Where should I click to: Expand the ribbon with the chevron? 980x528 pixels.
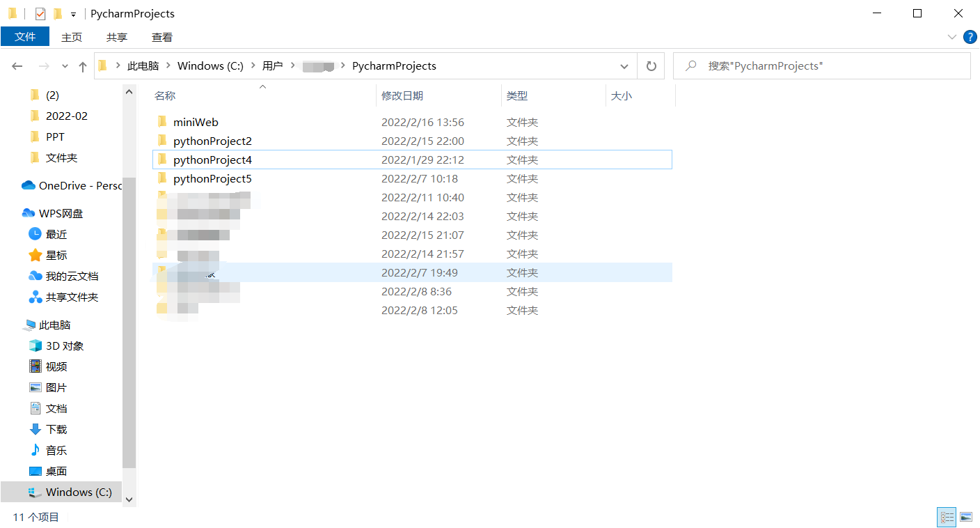coord(952,37)
